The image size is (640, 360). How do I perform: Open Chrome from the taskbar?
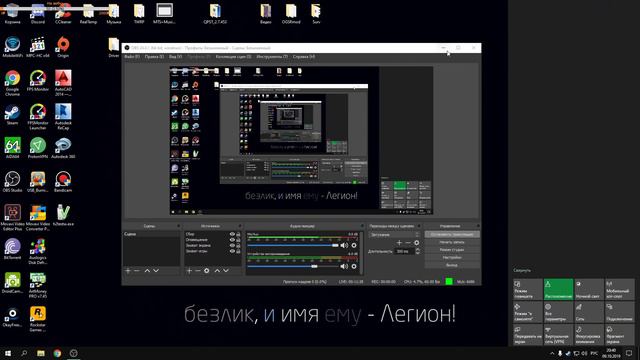click(x=57, y=353)
